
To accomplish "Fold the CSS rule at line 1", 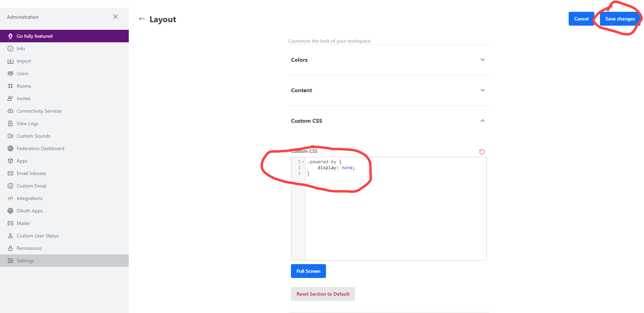I will (303, 162).
